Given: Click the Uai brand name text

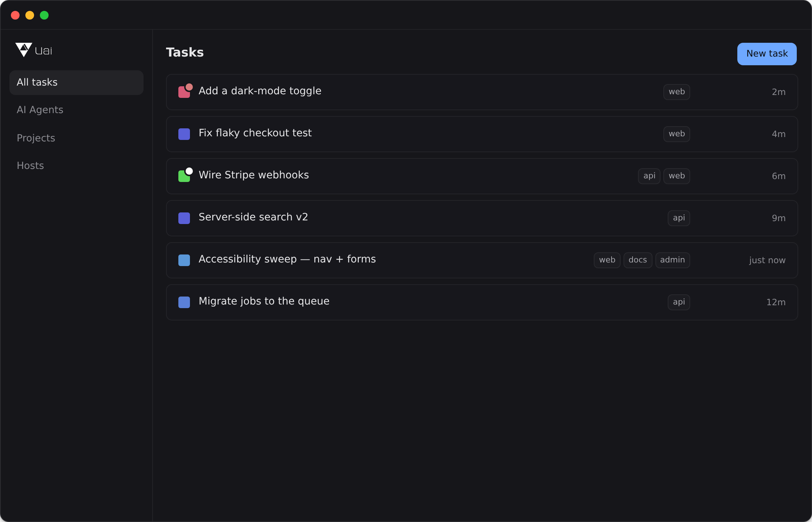Looking at the screenshot, I should tap(43, 51).
